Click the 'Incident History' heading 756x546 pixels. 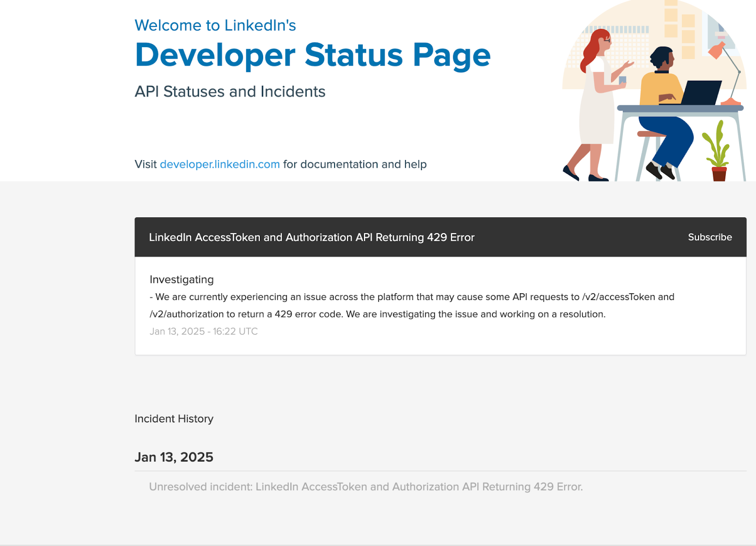[174, 419]
